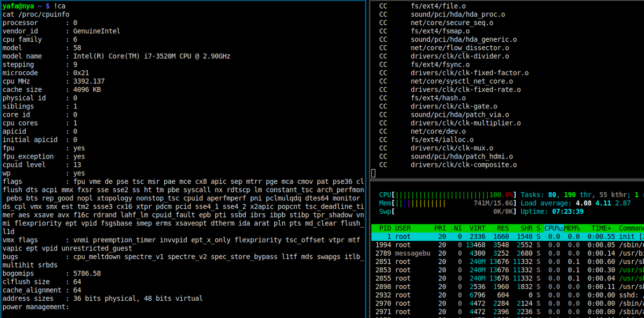This screenshot has height=318, width=644.
Task: Sort processes by the VIRT column header
Action: 476,228
